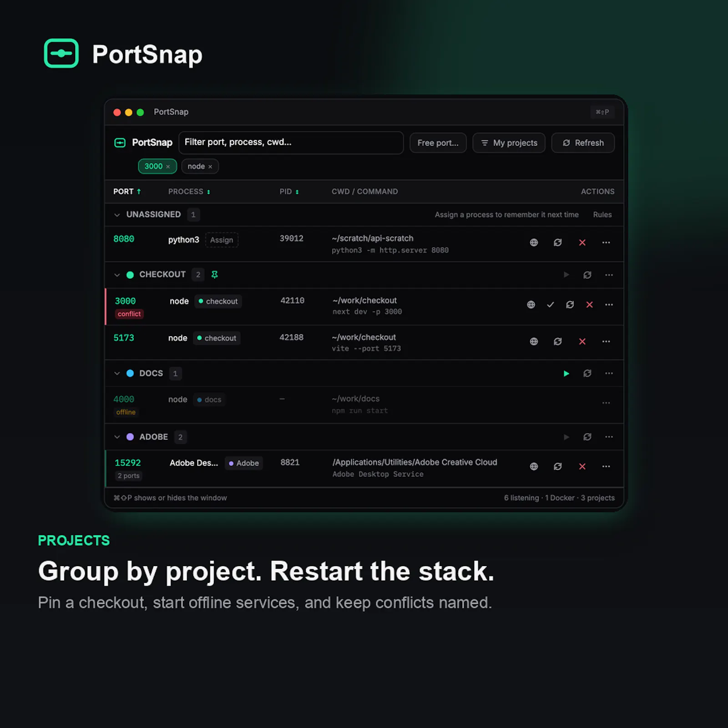Screen dimensions: 728x728
Task: Open more options for offline port 4000 row
Action: pos(606,403)
